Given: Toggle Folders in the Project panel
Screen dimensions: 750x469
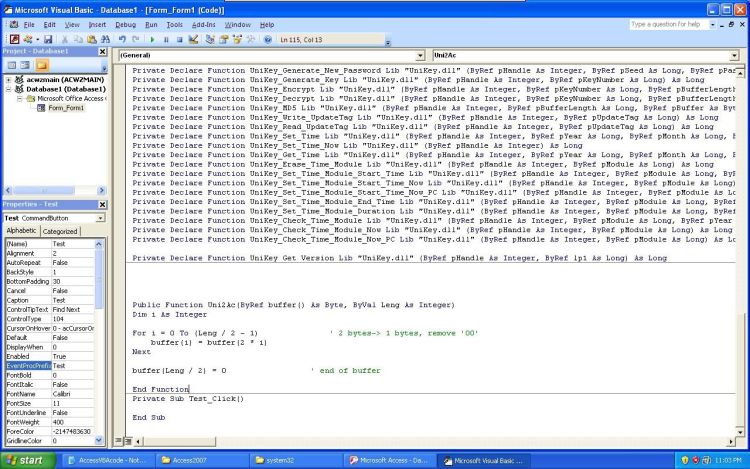Looking at the screenshot, I should pos(42,65).
